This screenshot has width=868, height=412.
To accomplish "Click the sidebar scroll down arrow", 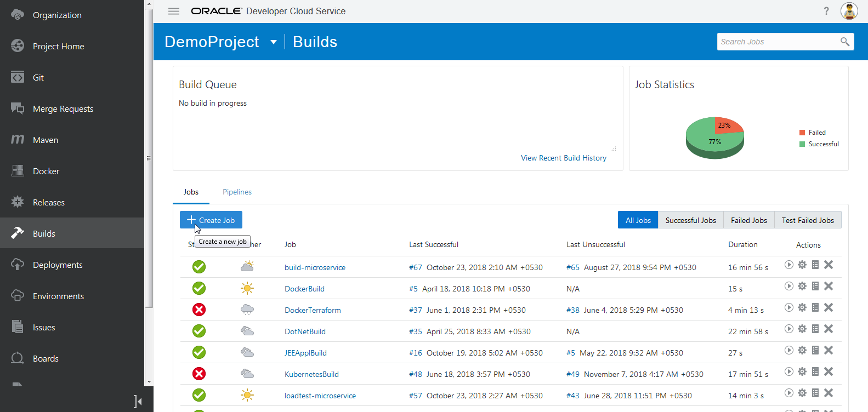I will 149,381.
